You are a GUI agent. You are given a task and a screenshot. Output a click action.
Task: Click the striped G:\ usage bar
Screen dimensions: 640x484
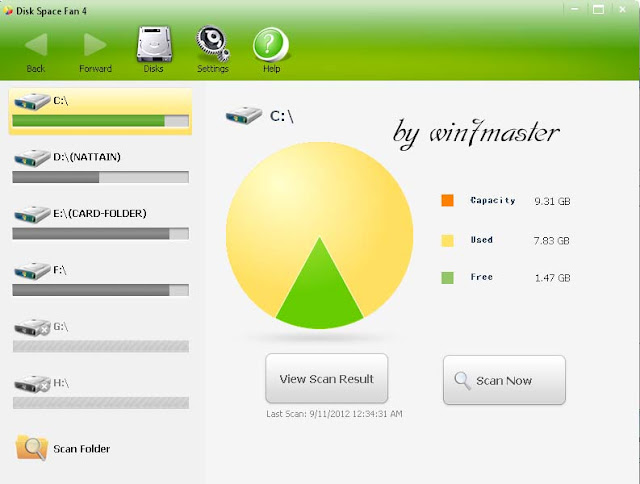pyautogui.click(x=100, y=346)
